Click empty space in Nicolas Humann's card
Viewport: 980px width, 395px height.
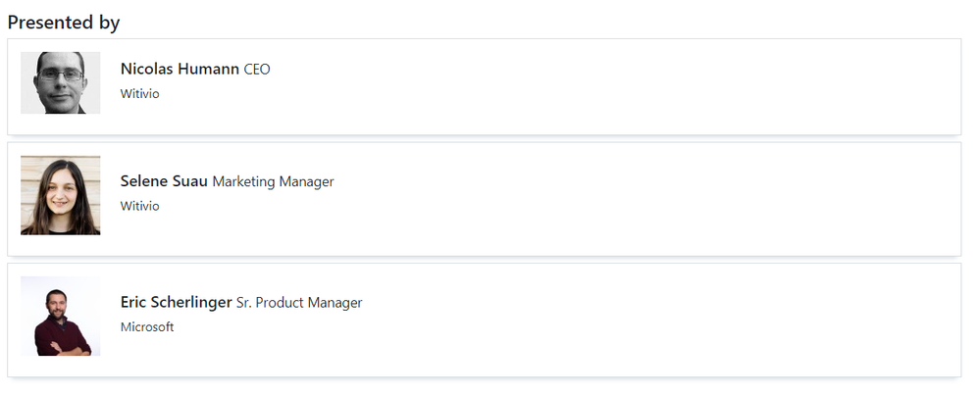coord(638,86)
